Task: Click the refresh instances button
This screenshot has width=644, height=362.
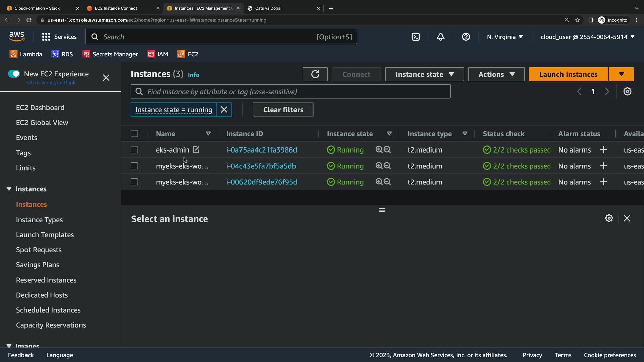Action: (x=315, y=74)
